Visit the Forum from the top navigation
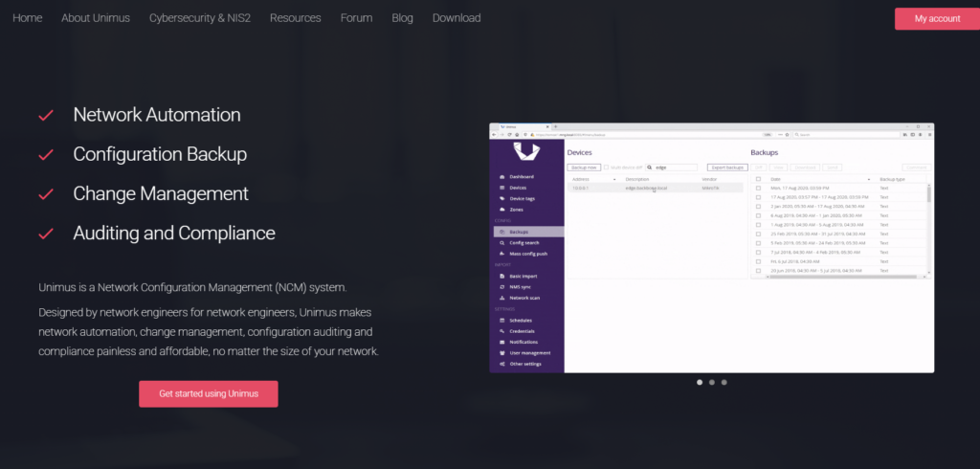This screenshot has height=469, width=980. pyautogui.click(x=356, y=18)
